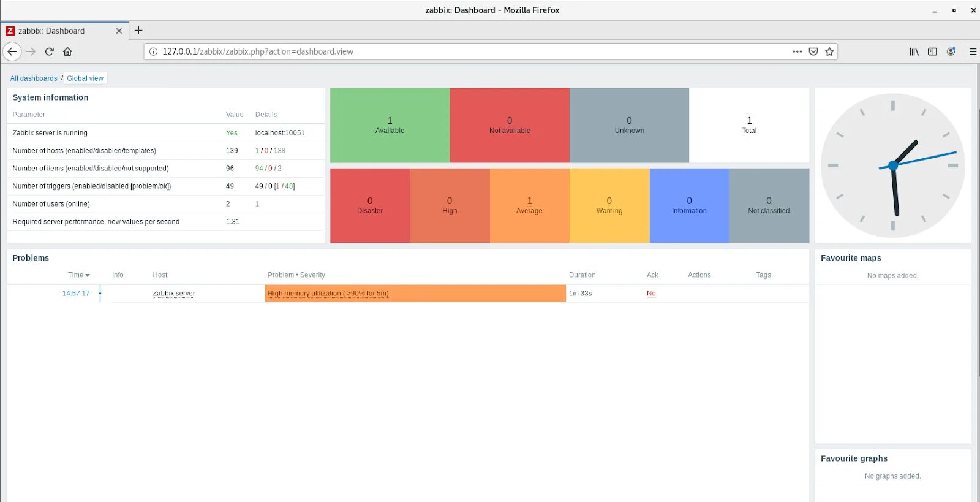Open High memory utilization problem link
The image size is (980, 502).
pyautogui.click(x=328, y=294)
